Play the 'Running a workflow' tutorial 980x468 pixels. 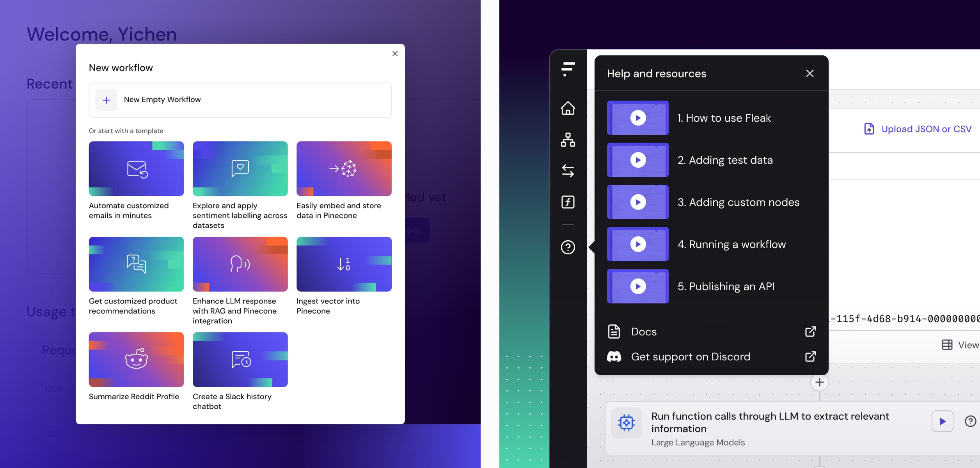(x=637, y=245)
